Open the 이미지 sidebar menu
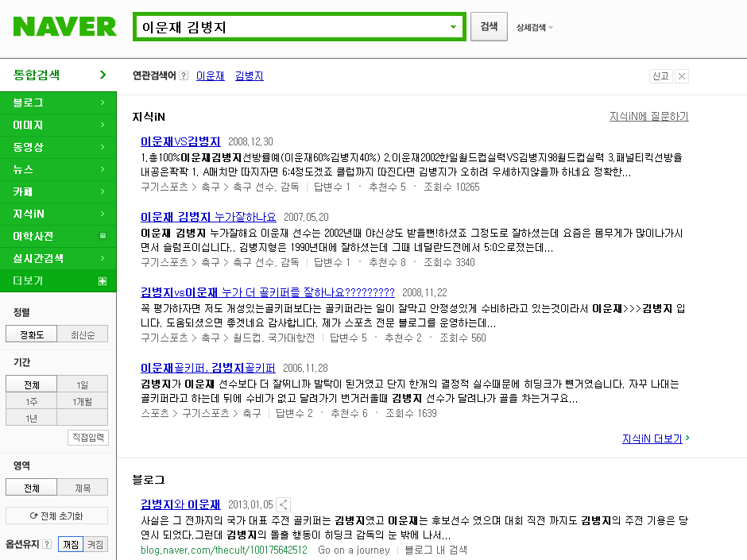Image resolution: width=747 pixels, height=560 pixels. tap(58, 125)
